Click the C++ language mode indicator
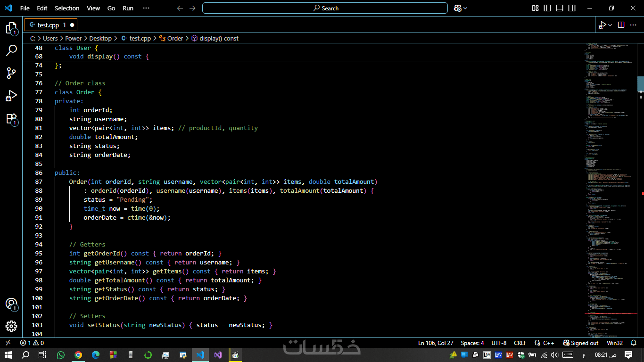The width and height of the screenshot is (644, 362). click(x=548, y=343)
